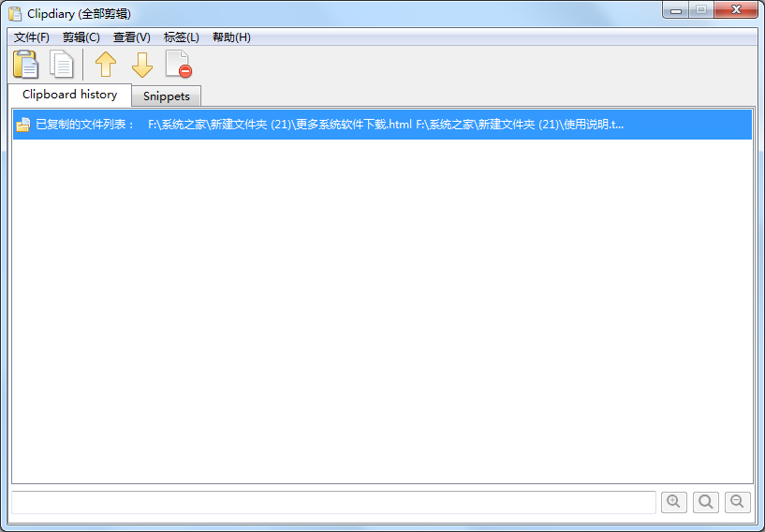Click the copy documents toolbar icon
Viewport: 765px width, 532px height.
coord(62,65)
